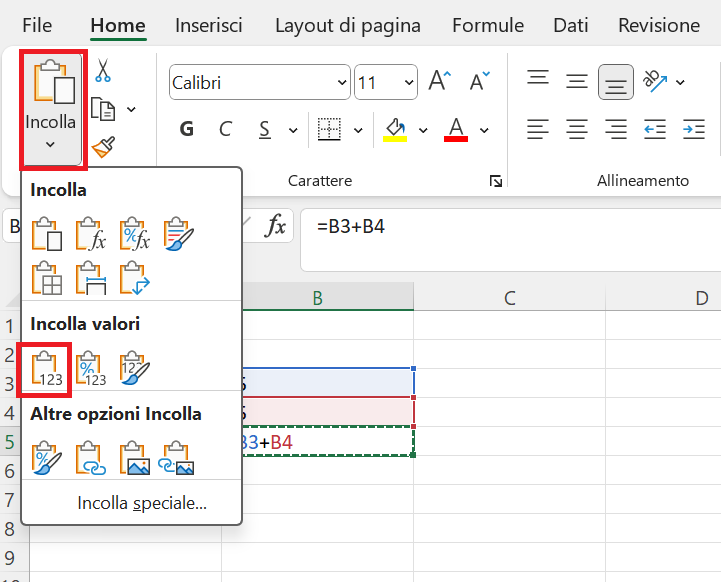
Task: Click Increase Indent icon
Action: point(694,129)
